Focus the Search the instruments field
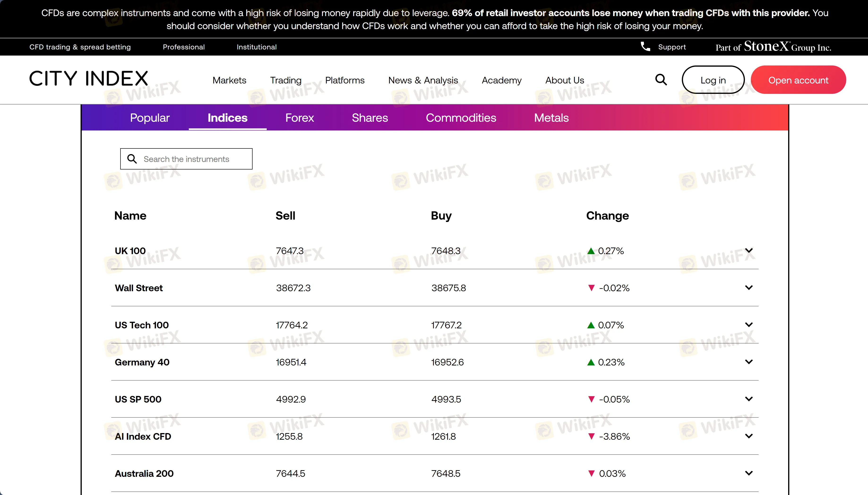The height and width of the screenshot is (495, 868). (x=186, y=159)
